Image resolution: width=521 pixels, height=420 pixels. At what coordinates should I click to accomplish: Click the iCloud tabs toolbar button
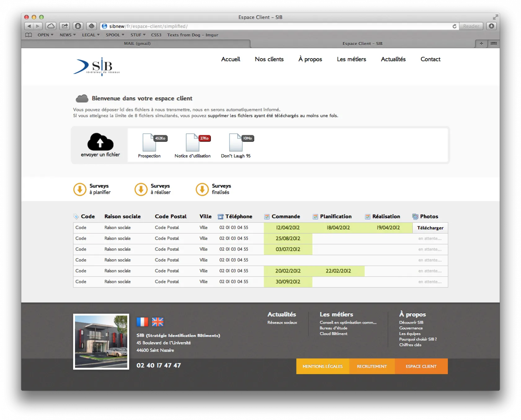pyautogui.click(x=51, y=26)
